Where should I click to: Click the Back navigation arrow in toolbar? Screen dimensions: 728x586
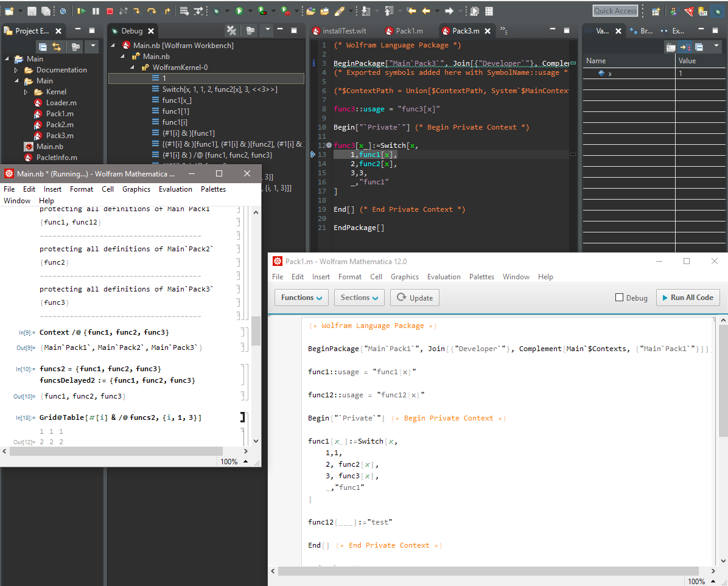(x=425, y=11)
